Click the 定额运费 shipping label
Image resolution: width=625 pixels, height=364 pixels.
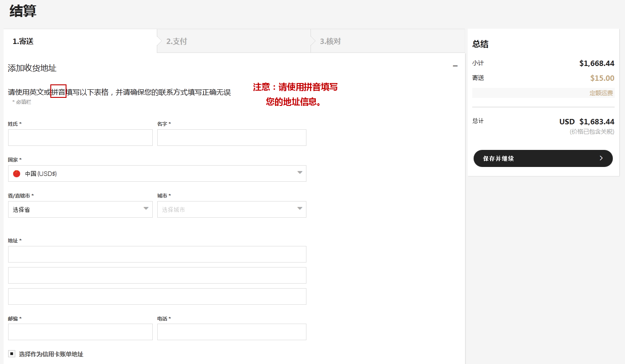(601, 93)
